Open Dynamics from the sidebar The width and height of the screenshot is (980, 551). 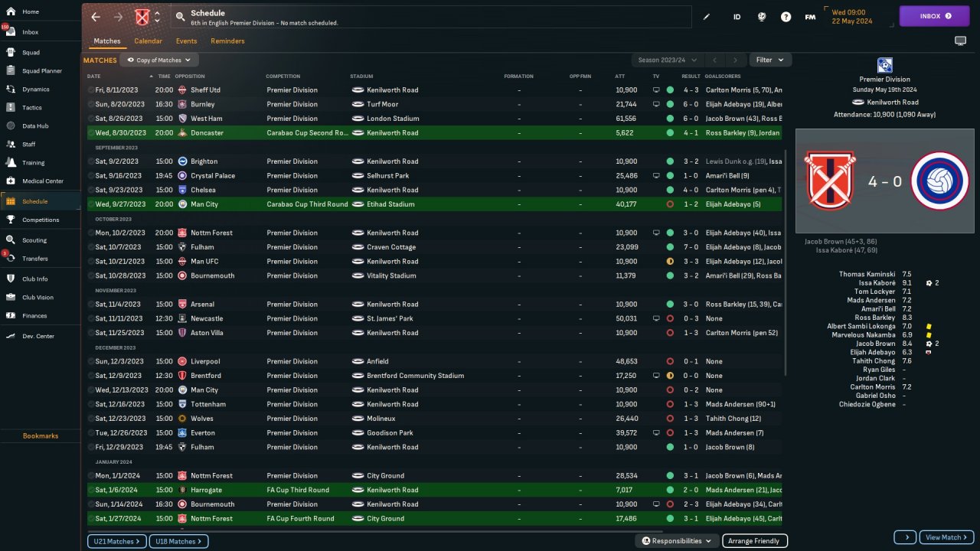click(40, 90)
